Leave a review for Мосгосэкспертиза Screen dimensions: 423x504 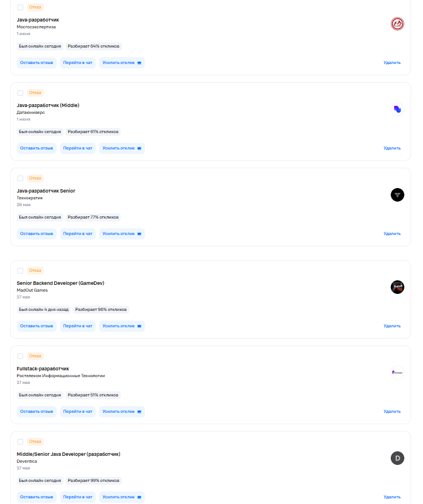(37, 63)
